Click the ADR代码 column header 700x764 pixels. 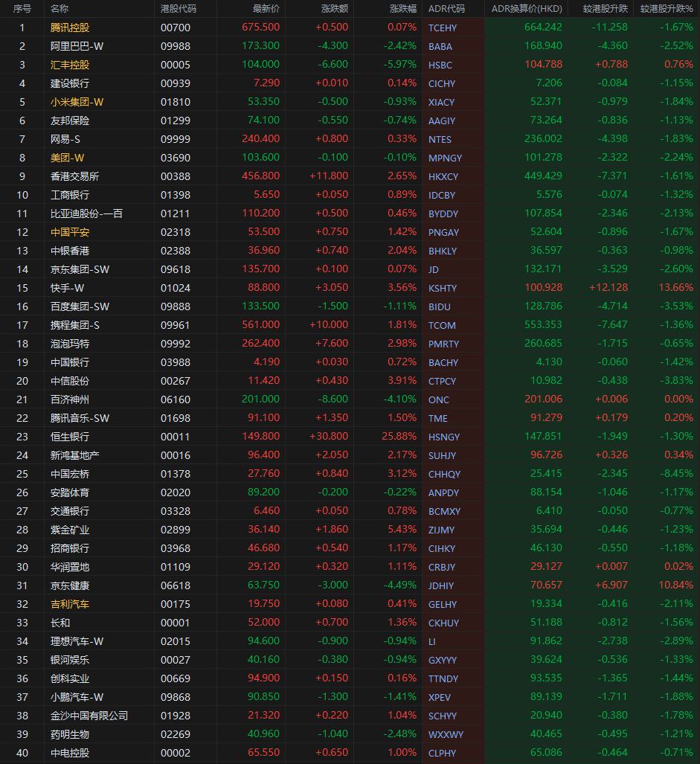click(x=446, y=9)
